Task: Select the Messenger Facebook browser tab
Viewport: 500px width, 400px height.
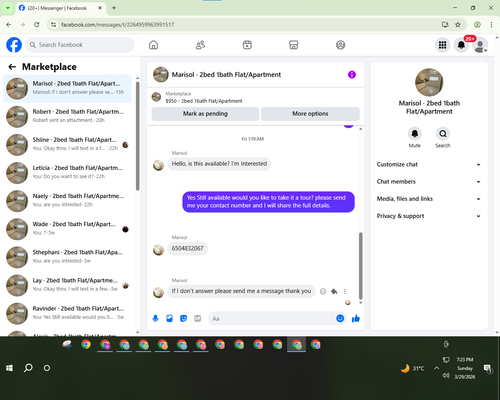Action: (60, 8)
